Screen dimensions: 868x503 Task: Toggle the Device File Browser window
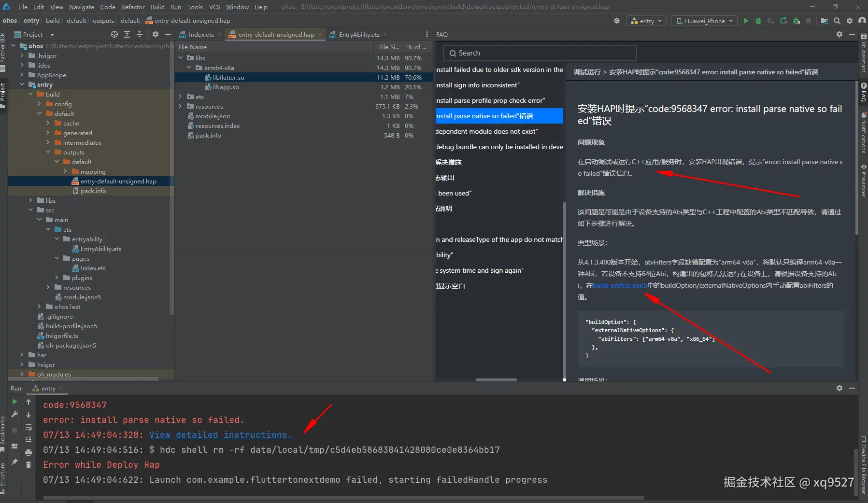click(x=864, y=465)
